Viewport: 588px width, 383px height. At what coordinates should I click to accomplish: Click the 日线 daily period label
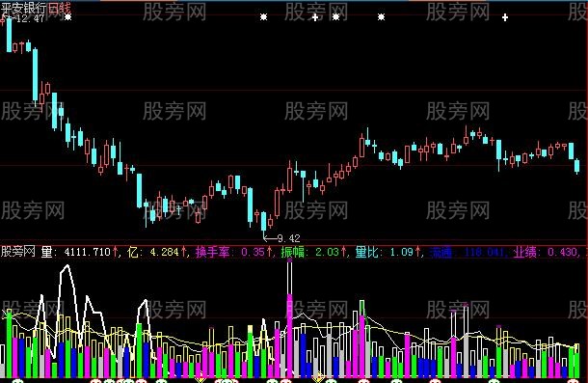point(59,8)
